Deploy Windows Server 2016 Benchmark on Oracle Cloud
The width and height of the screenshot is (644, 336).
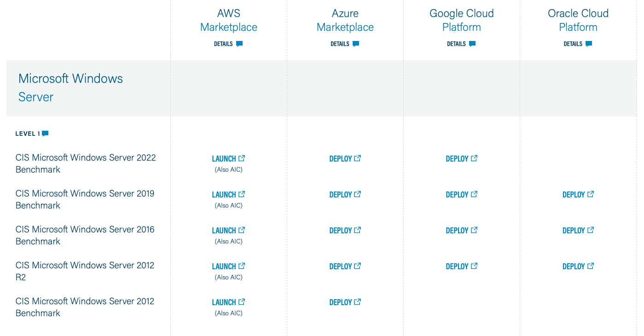[x=574, y=231]
